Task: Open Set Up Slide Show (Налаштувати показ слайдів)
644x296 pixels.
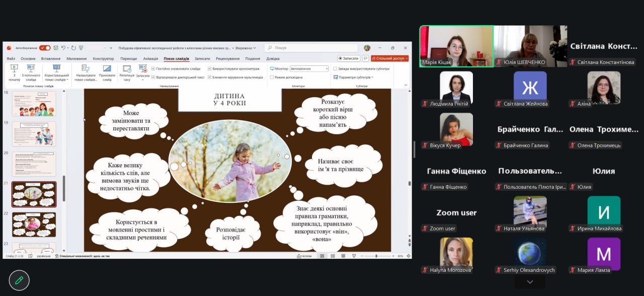Action: 86,69
